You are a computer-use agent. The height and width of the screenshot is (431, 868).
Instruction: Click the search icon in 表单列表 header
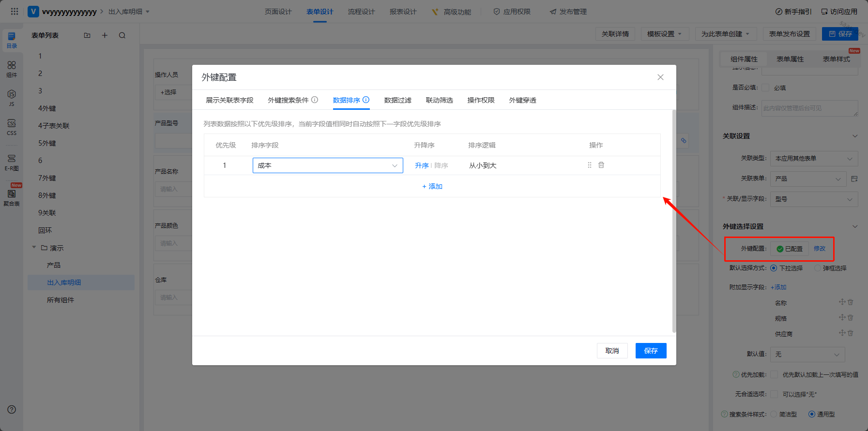(x=122, y=35)
